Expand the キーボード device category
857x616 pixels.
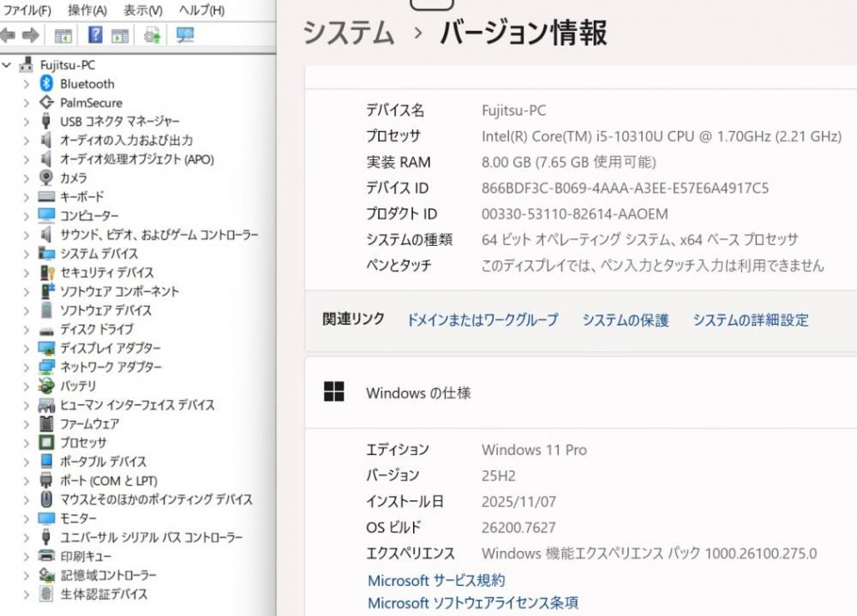tap(27, 197)
